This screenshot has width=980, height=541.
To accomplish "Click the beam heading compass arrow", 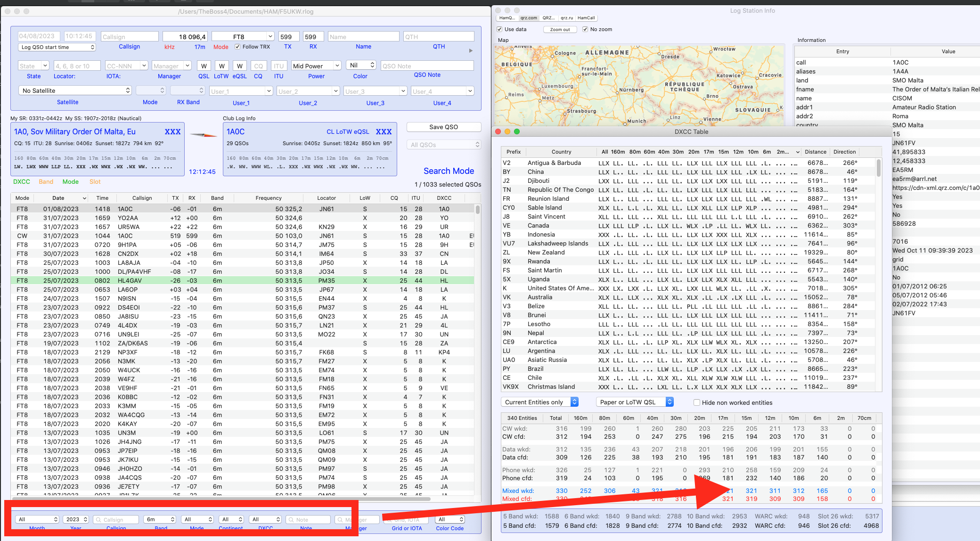I will tap(204, 135).
